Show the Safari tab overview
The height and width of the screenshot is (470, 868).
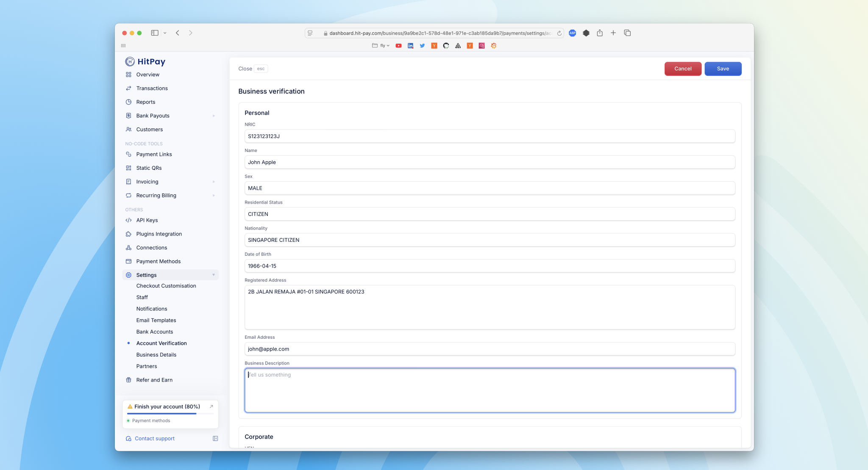pyautogui.click(x=627, y=33)
